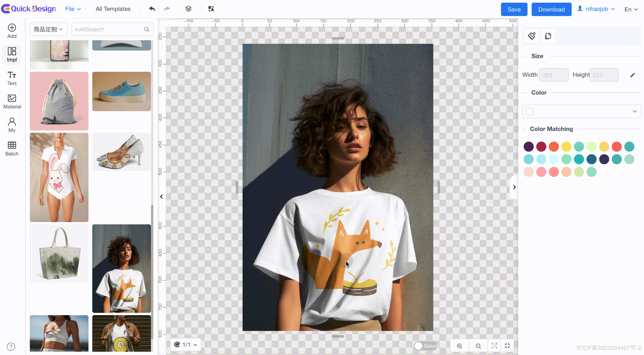The height and width of the screenshot is (355, 644).
Task: Pick the dark red color swatch
Action: pos(541,147)
